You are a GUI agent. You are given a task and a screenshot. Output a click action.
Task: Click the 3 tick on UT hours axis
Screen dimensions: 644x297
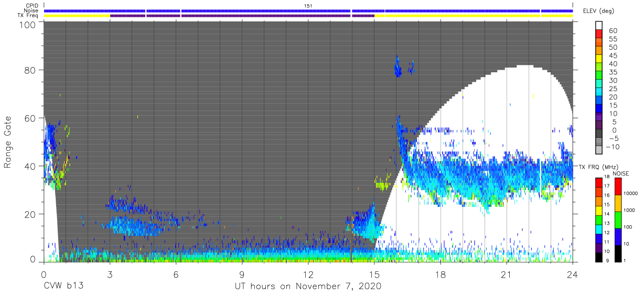[110, 274]
